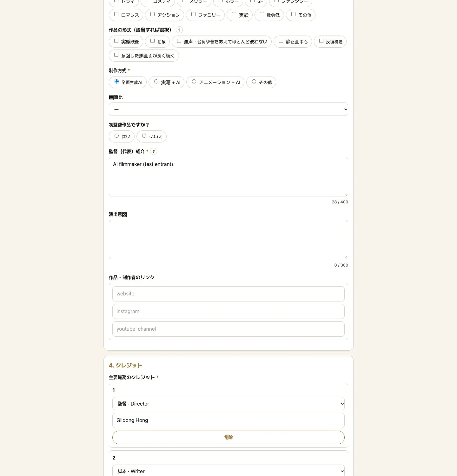Check the ロマンス genre checkbox
The height and width of the screenshot is (476, 457).
[x=116, y=14]
